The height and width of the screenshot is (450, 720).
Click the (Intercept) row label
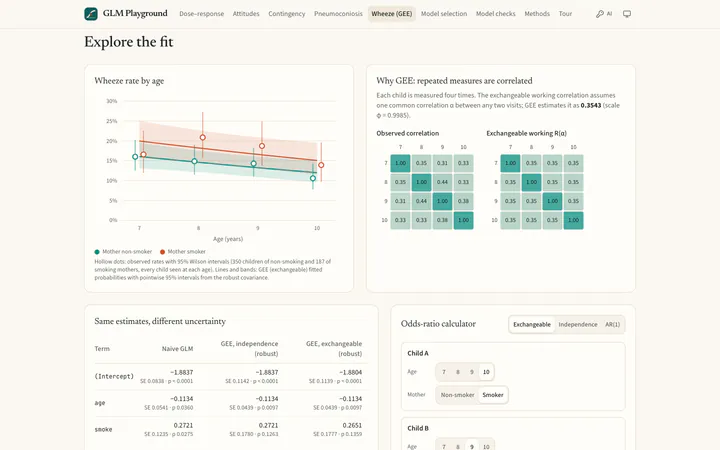[x=114, y=376]
